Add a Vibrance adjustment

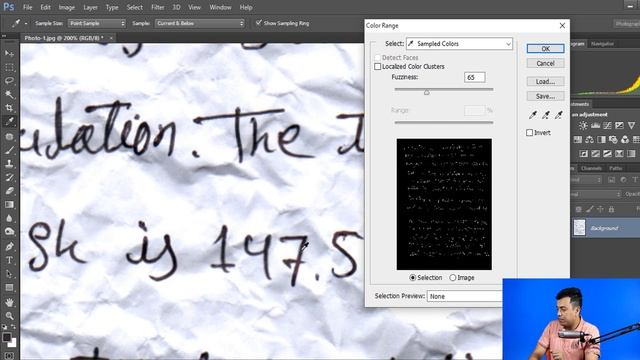pos(631,126)
